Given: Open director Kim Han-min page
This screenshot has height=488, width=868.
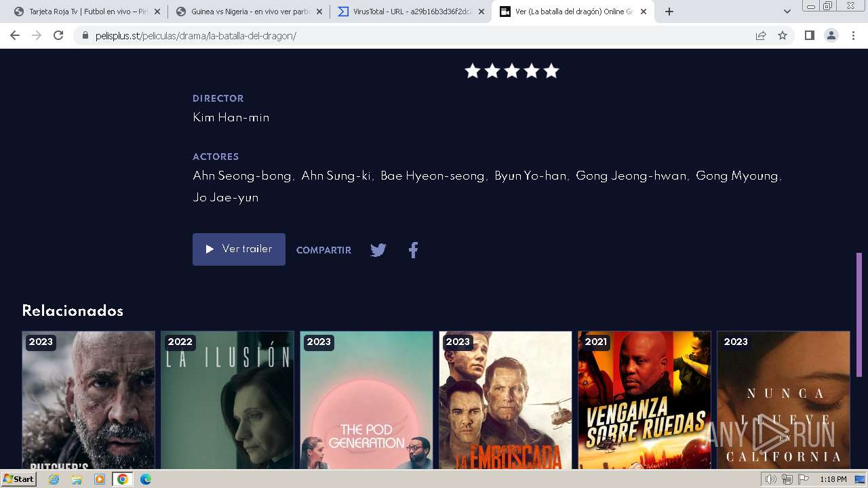Looking at the screenshot, I should pos(231,117).
